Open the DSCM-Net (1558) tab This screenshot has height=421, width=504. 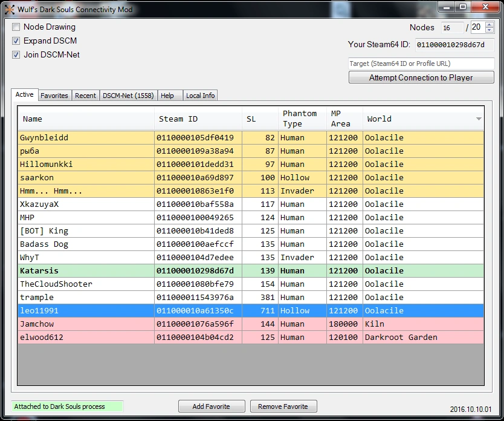[128, 96]
